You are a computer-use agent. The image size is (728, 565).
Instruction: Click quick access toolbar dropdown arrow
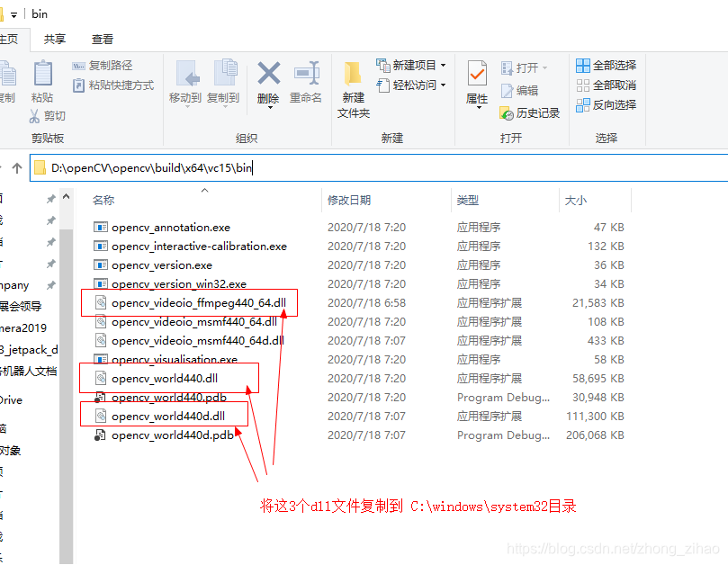(13, 15)
